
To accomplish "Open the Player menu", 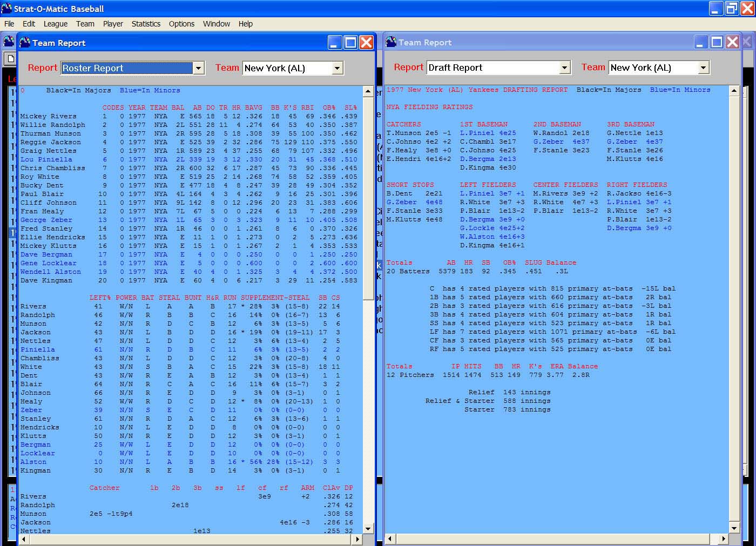I will (x=113, y=24).
